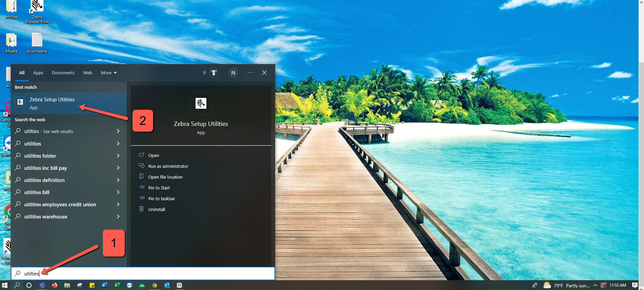This screenshot has width=644, height=290.
Task: Switch to the Documents search tab
Action: coord(63,73)
